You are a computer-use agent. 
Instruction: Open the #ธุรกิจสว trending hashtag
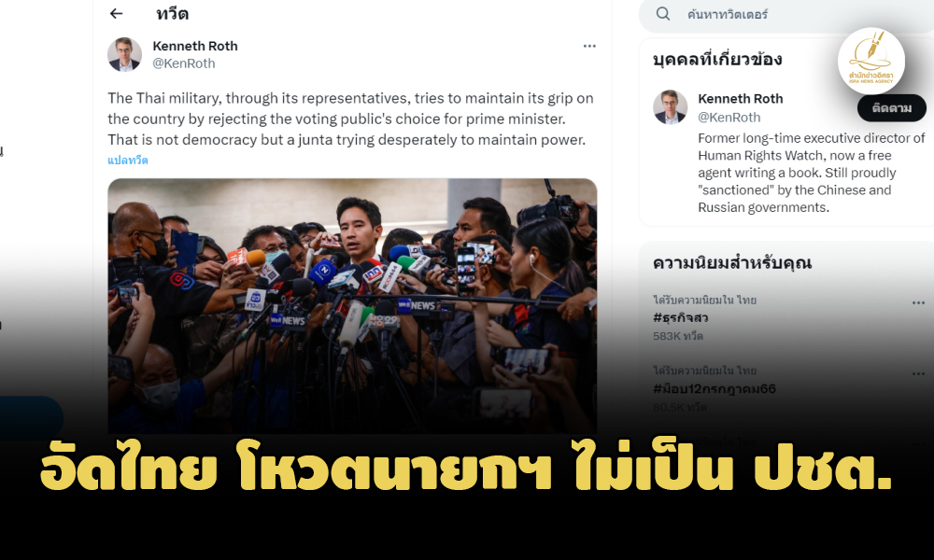tap(680, 317)
